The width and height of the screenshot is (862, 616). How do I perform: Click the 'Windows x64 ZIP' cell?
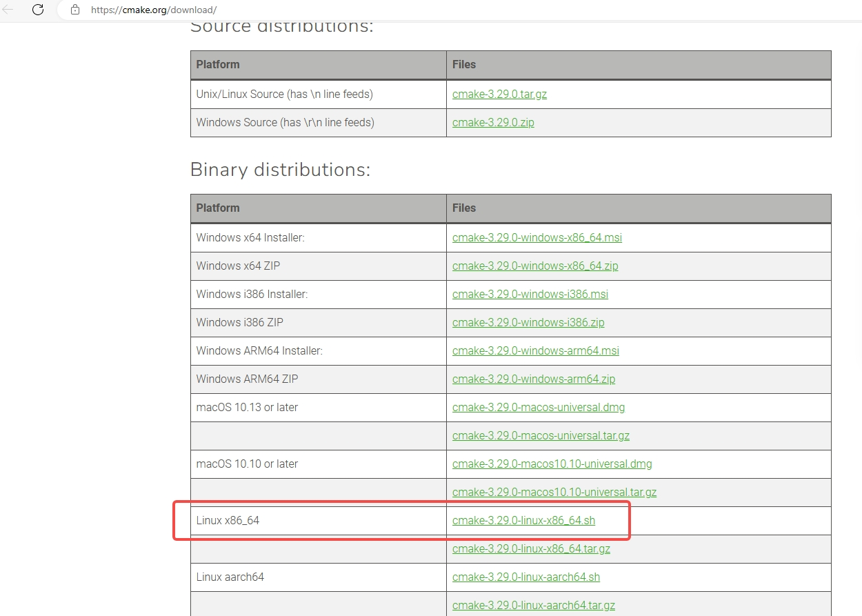[319, 266]
